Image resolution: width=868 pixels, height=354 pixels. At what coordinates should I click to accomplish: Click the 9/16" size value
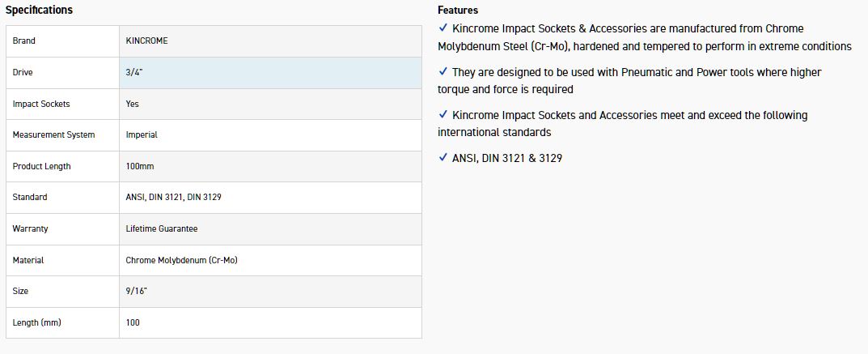137,291
